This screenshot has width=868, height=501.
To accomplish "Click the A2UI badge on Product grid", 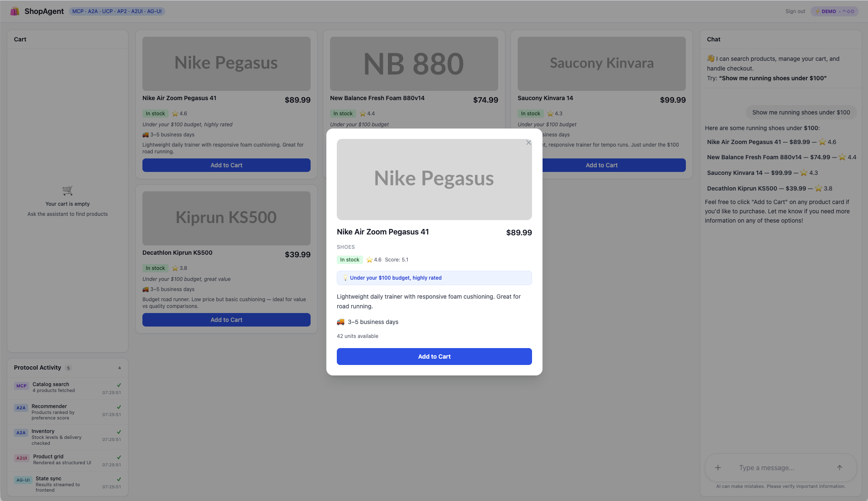I will [x=22, y=458].
